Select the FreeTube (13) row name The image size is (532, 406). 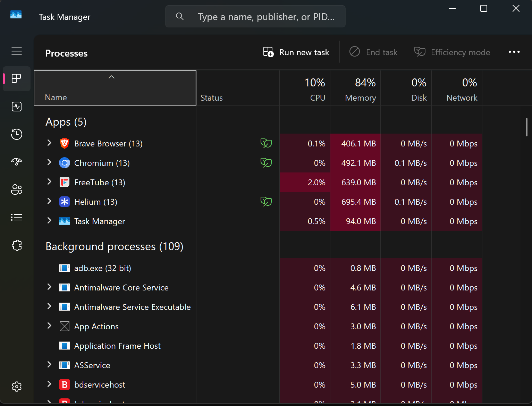100,183
